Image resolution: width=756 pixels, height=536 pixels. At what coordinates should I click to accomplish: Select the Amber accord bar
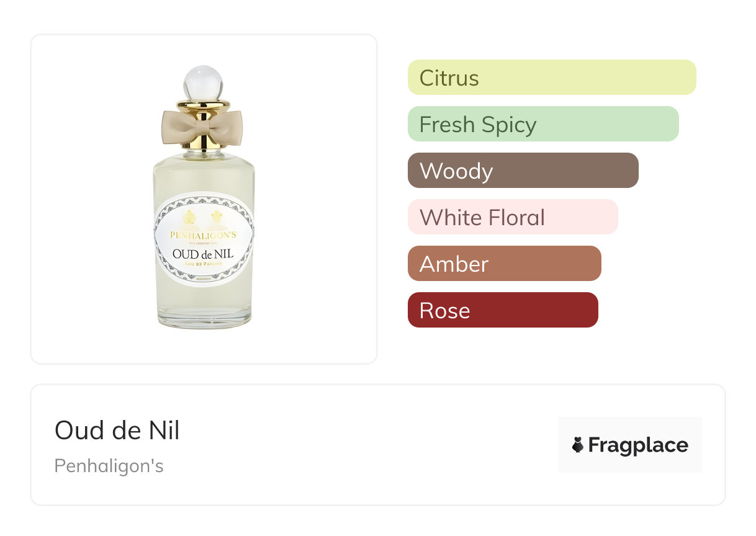pyautogui.click(x=504, y=264)
